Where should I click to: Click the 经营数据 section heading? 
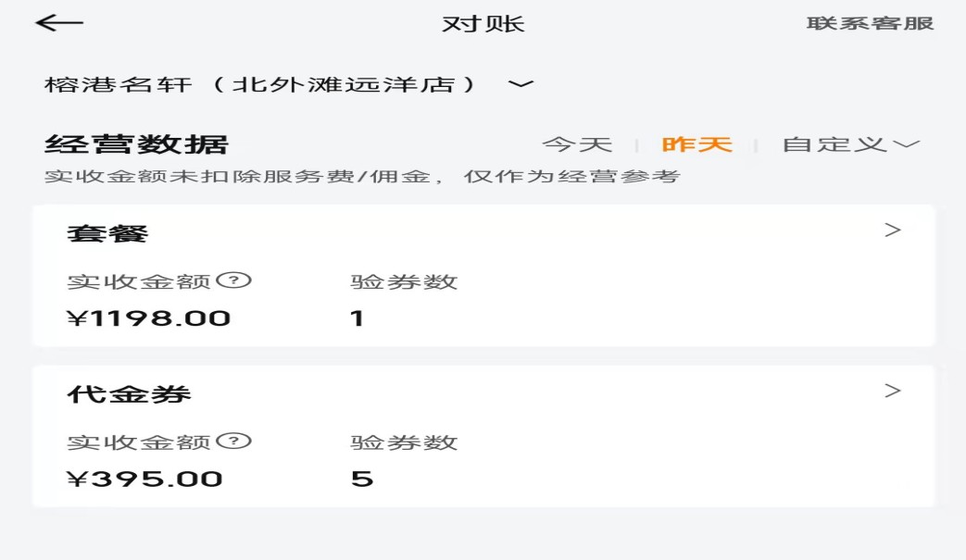coord(136,145)
